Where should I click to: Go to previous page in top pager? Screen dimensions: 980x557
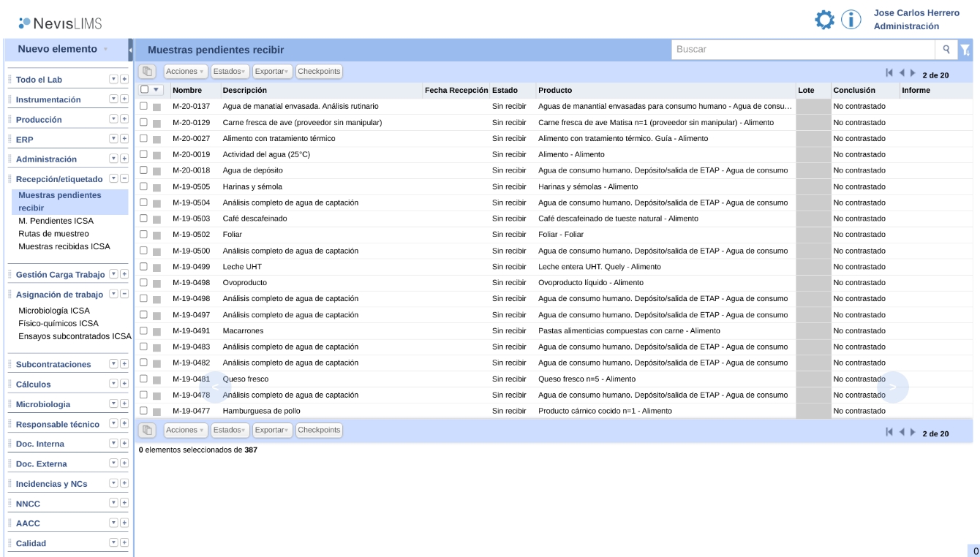(x=902, y=72)
